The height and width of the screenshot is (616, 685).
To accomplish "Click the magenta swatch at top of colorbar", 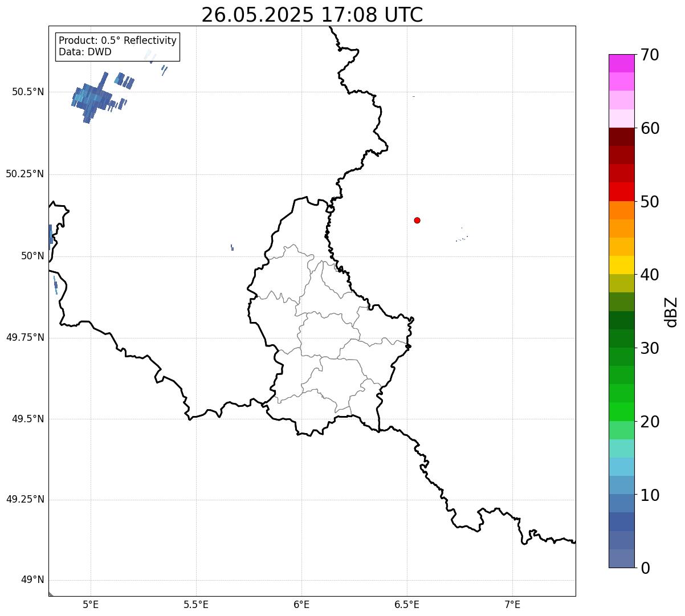I will pyautogui.click(x=621, y=63).
